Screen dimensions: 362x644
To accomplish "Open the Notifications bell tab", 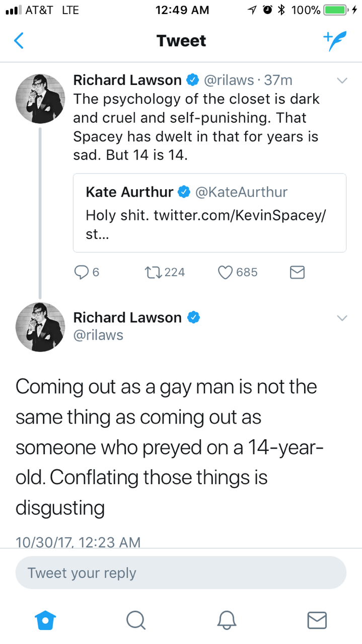I will [x=227, y=619].
